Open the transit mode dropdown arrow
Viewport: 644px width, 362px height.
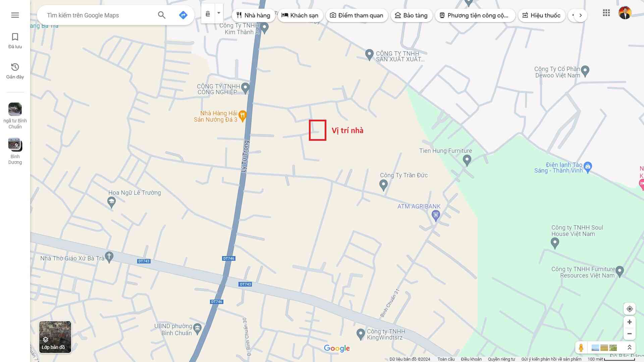tap(219, 13)
